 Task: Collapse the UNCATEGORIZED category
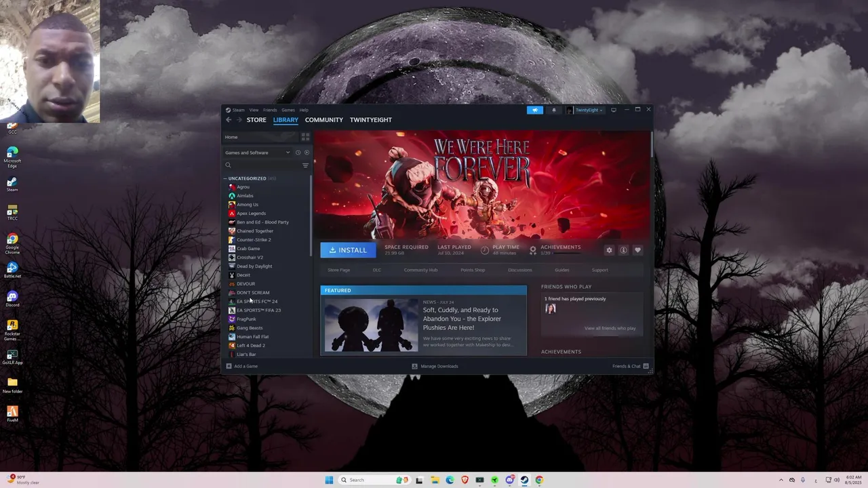225,178
